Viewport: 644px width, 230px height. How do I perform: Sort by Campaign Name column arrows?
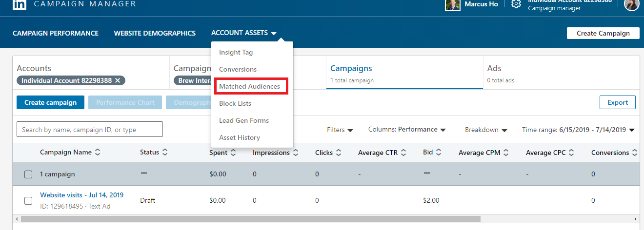(98, 153)
